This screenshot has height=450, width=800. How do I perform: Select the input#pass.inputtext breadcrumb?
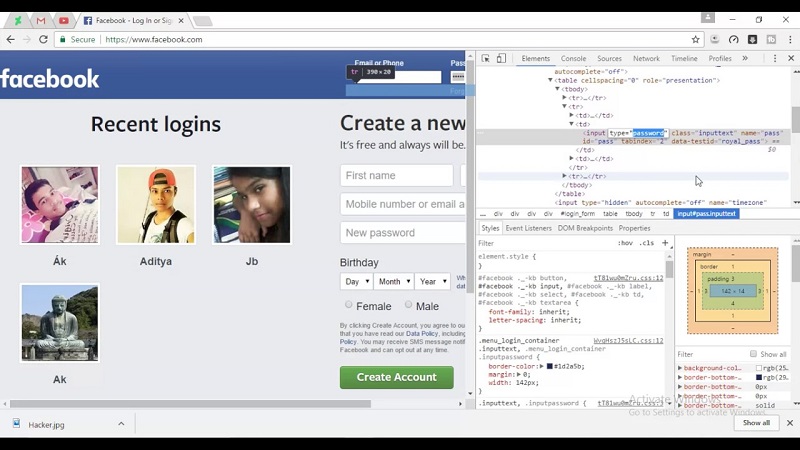706,214
